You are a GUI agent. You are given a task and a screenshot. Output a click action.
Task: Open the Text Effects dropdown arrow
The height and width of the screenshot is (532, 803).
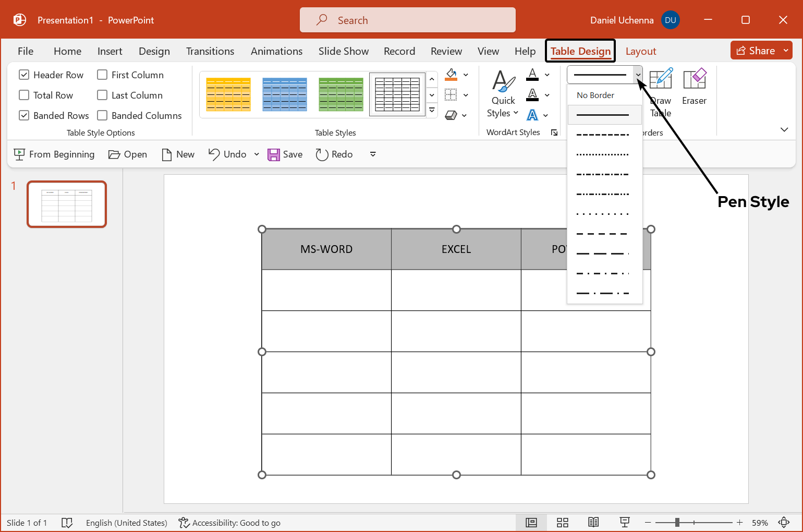(x=547, y=115)
